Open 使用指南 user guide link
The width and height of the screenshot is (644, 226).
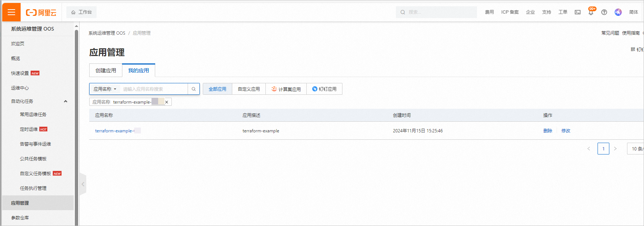point(631,33)
